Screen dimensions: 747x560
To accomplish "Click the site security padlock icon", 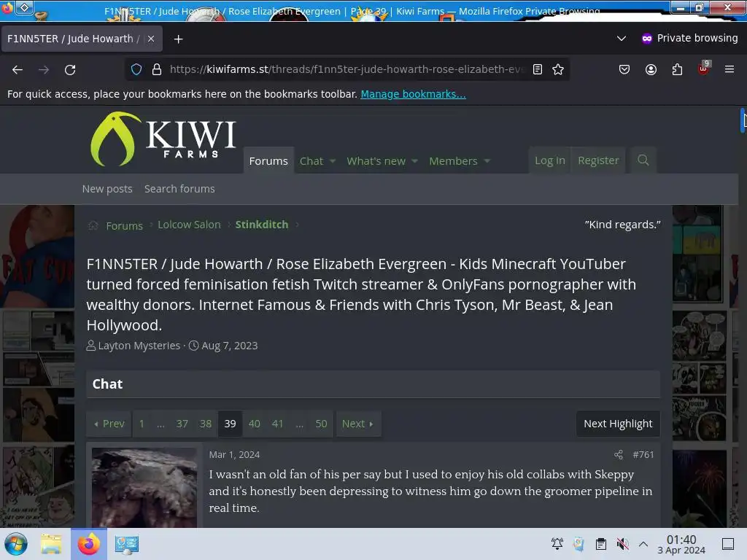I will (x=157, y=69).
